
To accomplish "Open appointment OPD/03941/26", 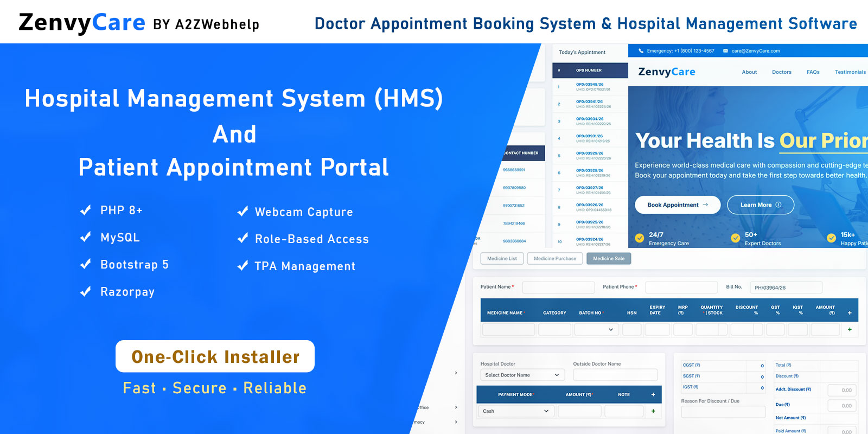I will pyautogui.click(x=589, y=101).
